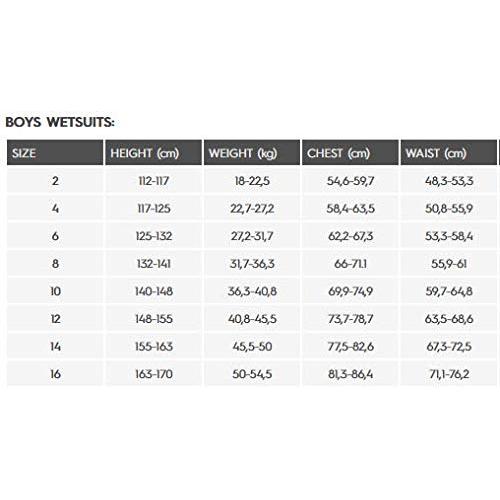
Task: Select the CHEST (cm) column header
Action: pos(350,153)
